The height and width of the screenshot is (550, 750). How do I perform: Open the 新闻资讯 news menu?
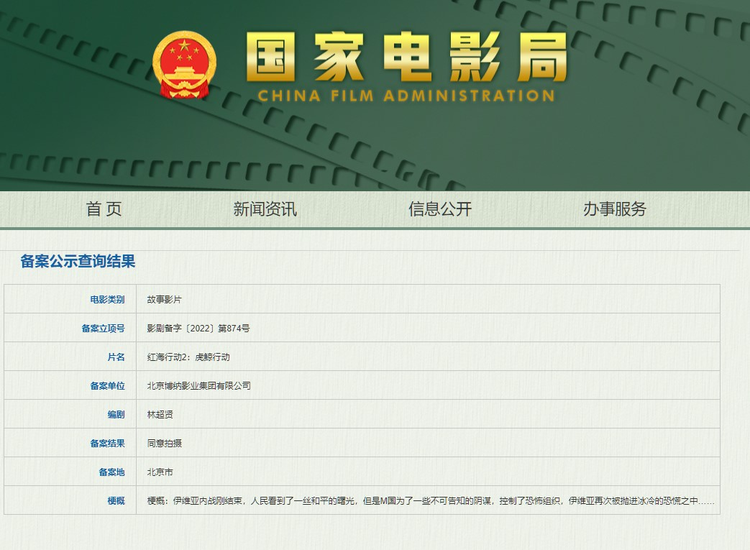pyautogui.click(x=265, y=209)
